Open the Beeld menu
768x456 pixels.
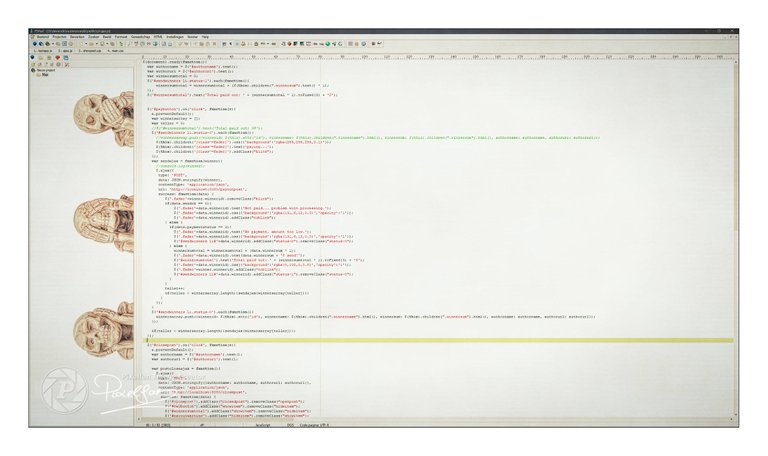[x=107, y=37]
